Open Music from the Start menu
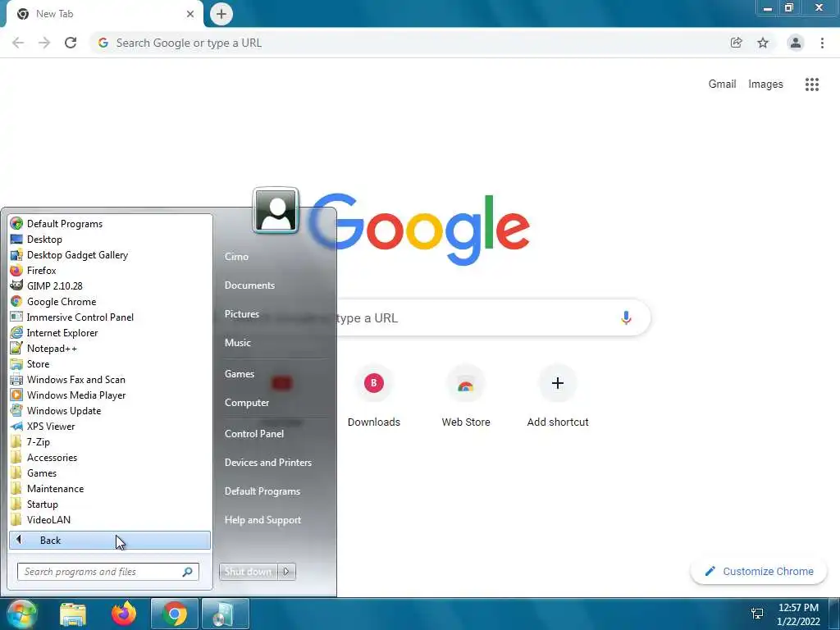840x630 pixels. 237,342
